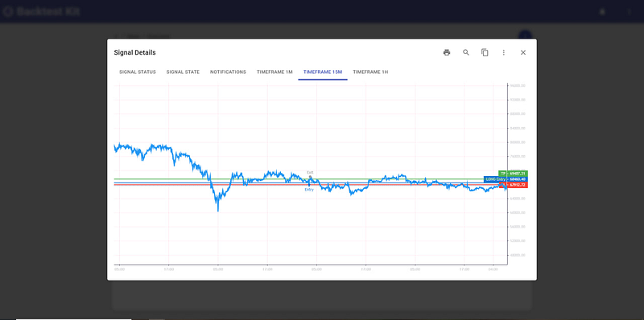Click the Entry marker on the chart
Image resolution: width=644 pixels, height=320 pixels.
coord(309,188)
